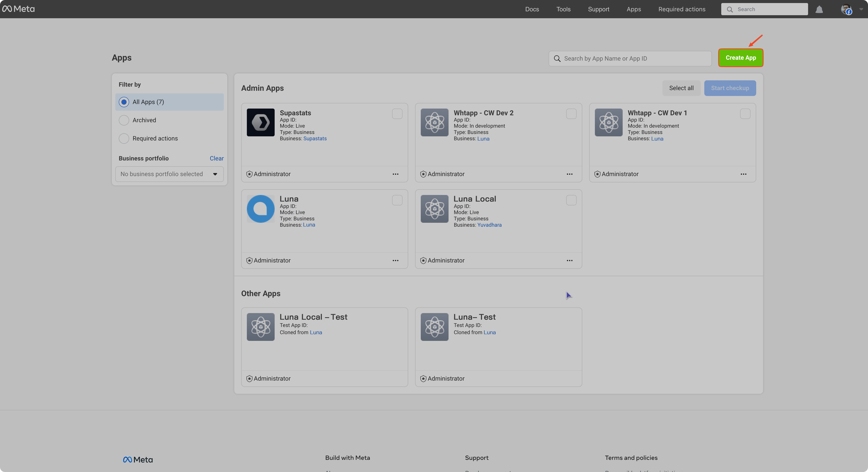This screenshot has height=472, width=868.
Task: Click the Terms and policies footer heading
Action: [631, 458]
